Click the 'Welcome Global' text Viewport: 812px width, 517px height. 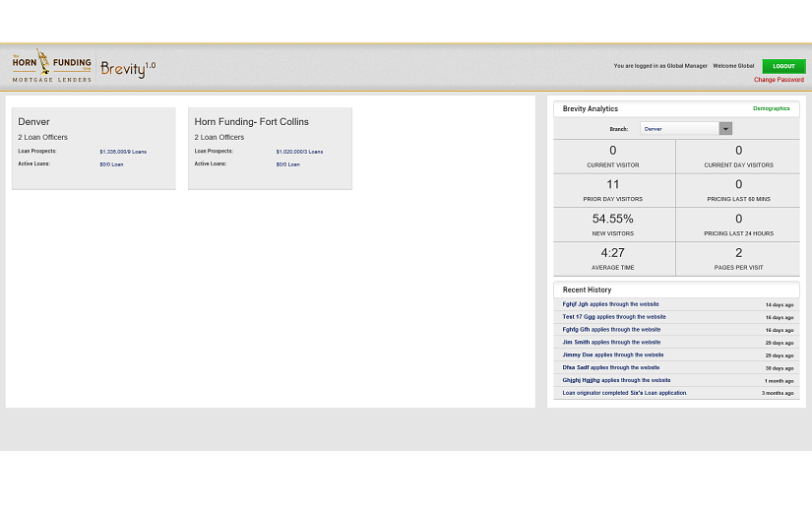(733, 66)
